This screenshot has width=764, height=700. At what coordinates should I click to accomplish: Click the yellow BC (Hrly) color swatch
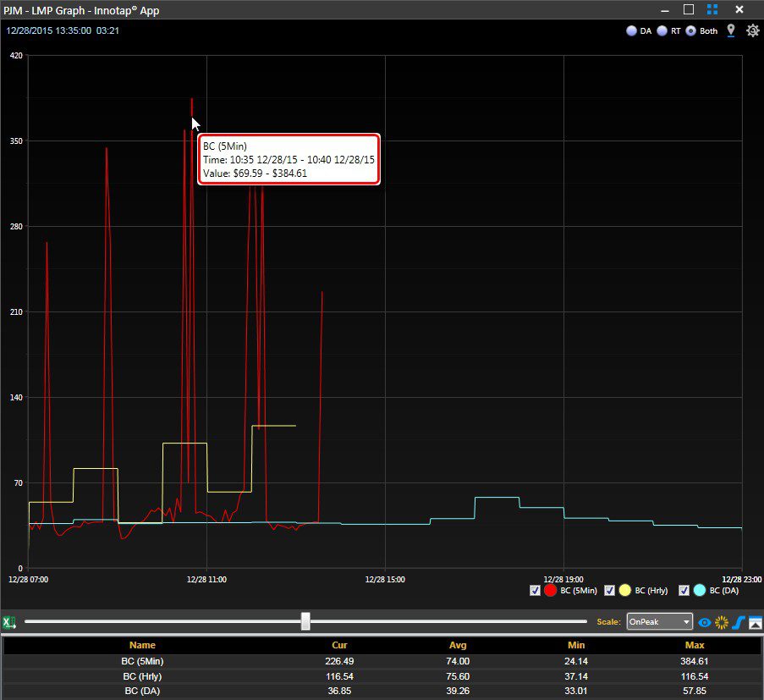[x=625, y=591]
